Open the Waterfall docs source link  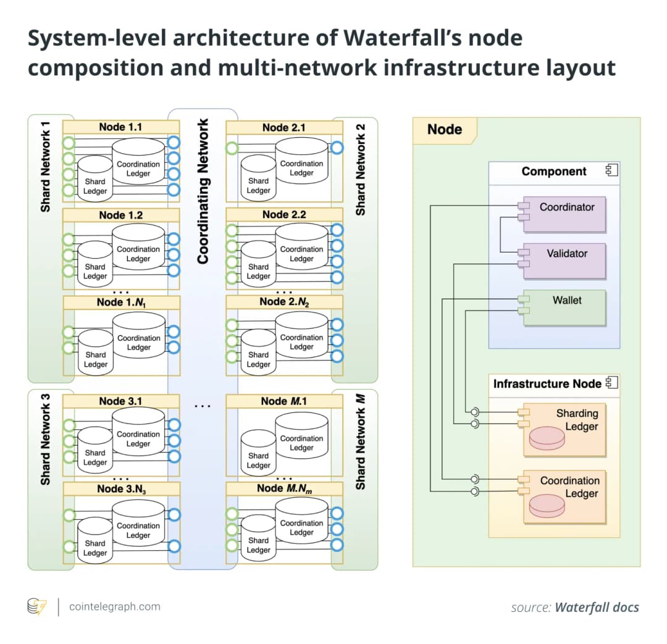click(x=597, y=607)
